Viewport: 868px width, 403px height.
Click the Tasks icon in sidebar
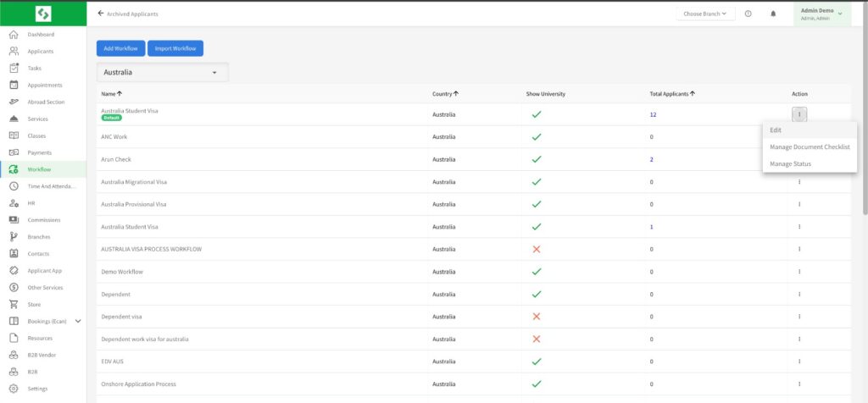[x=14, y=68]
